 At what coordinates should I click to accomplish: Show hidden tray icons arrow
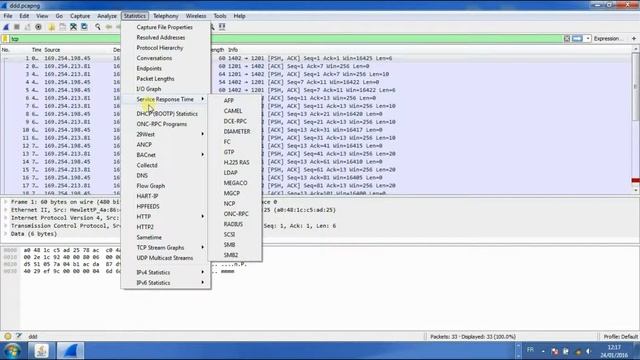[x=543, y=351]
